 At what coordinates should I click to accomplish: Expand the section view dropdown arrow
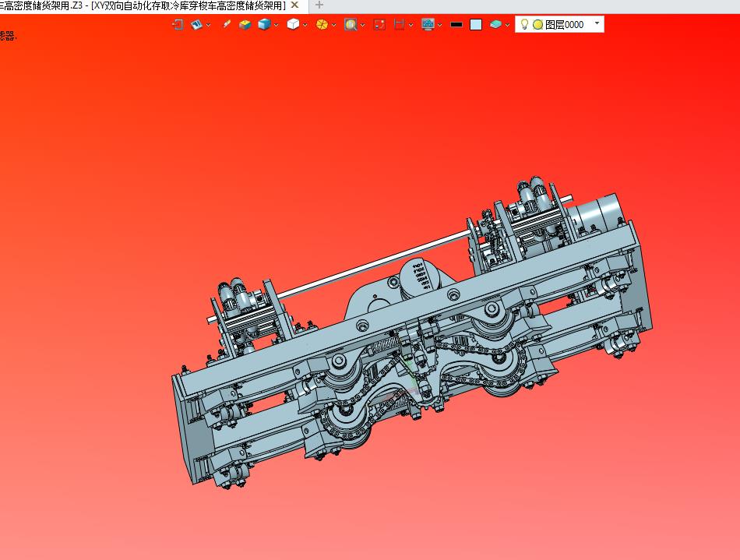(411, 25)
